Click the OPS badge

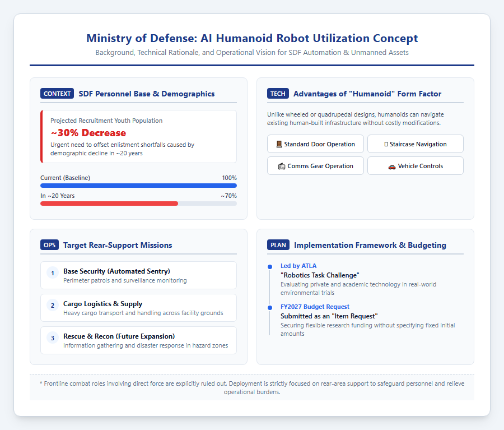tap(49, 245)
